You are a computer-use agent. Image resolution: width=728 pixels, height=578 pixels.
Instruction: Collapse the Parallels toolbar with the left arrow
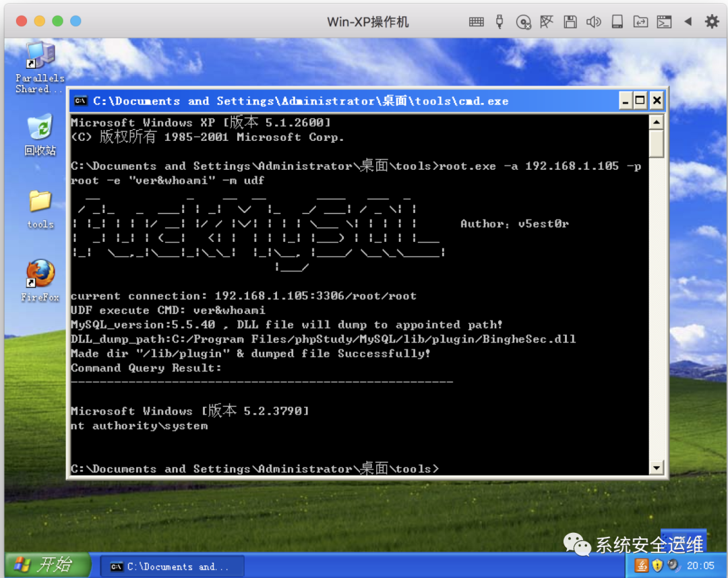click(x=688, y=22)
